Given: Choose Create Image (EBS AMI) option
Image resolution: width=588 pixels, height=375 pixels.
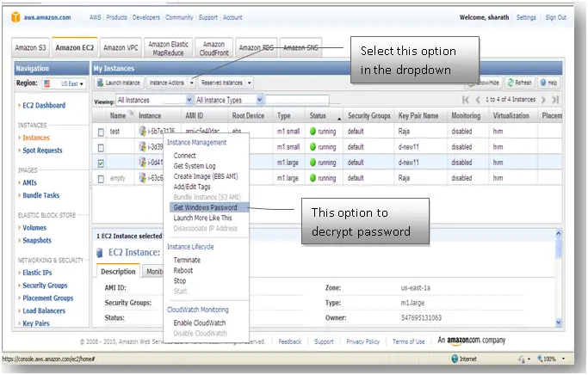Looking at the screenshot, I should (206, 176).
